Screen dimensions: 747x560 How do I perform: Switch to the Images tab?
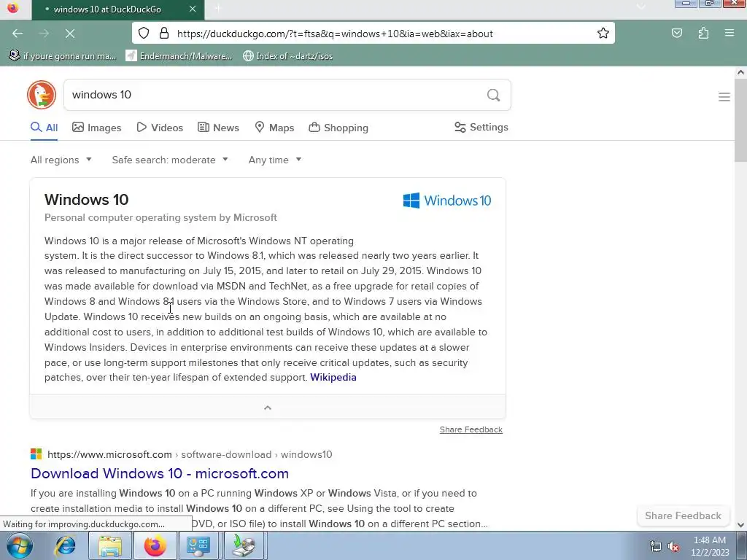pos(97,128)
